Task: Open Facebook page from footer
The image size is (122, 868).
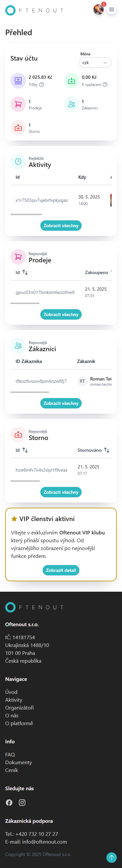Action: point(9,803)
